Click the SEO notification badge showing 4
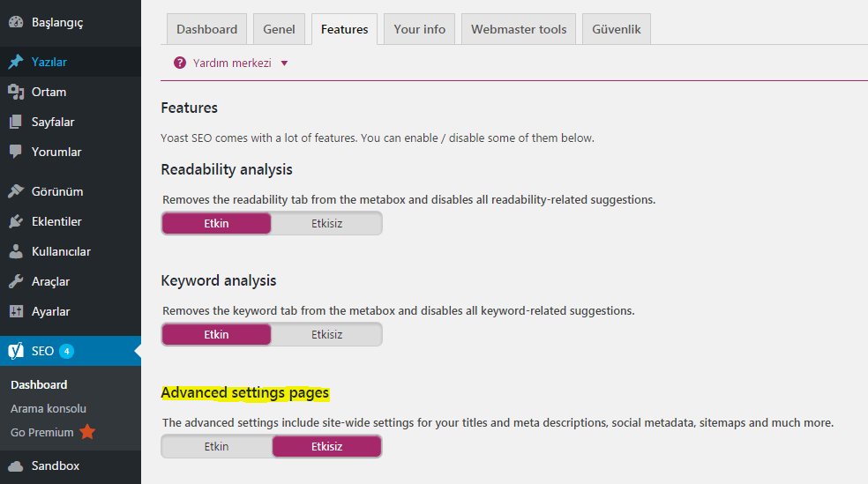 coord(66,351)
